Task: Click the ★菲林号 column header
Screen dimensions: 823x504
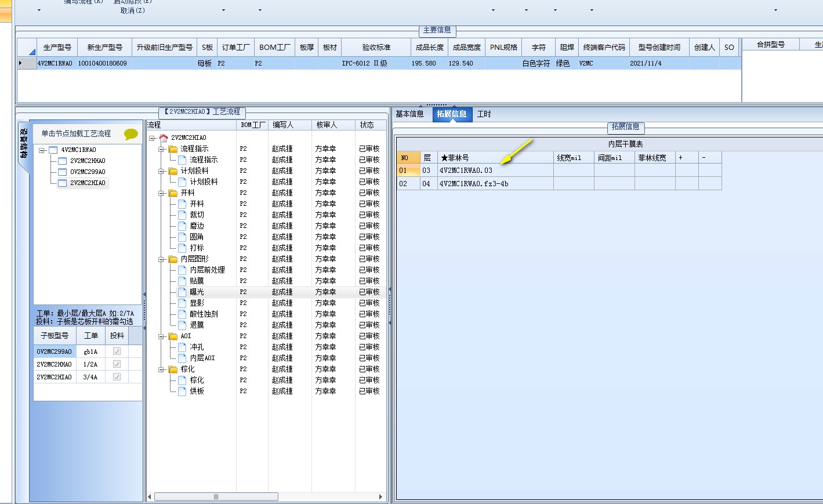Action: 496,158
